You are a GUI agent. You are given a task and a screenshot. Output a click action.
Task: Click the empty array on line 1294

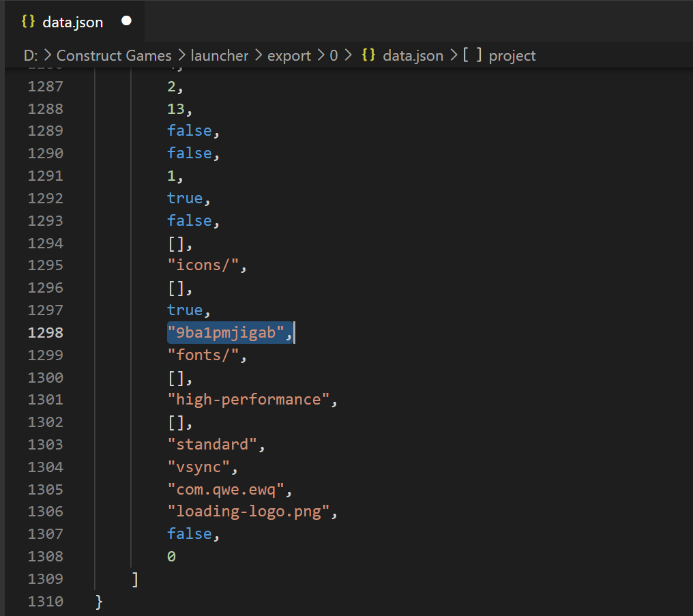click(x=176, y=244)
